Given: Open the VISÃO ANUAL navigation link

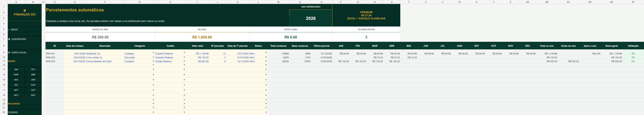Looking at the screenshot, I should tap(19, 53).
